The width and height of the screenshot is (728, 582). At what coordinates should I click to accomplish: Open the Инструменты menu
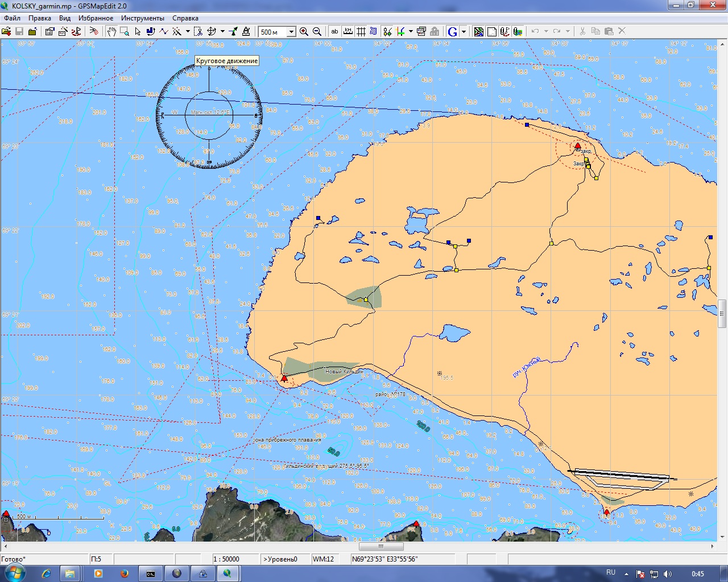142,18
